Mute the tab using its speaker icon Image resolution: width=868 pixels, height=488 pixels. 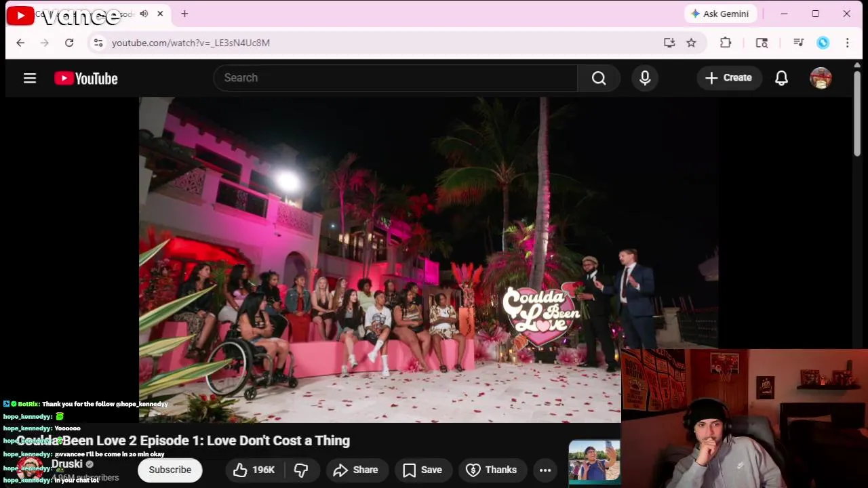pyautogui.click(x=144, y=14)
